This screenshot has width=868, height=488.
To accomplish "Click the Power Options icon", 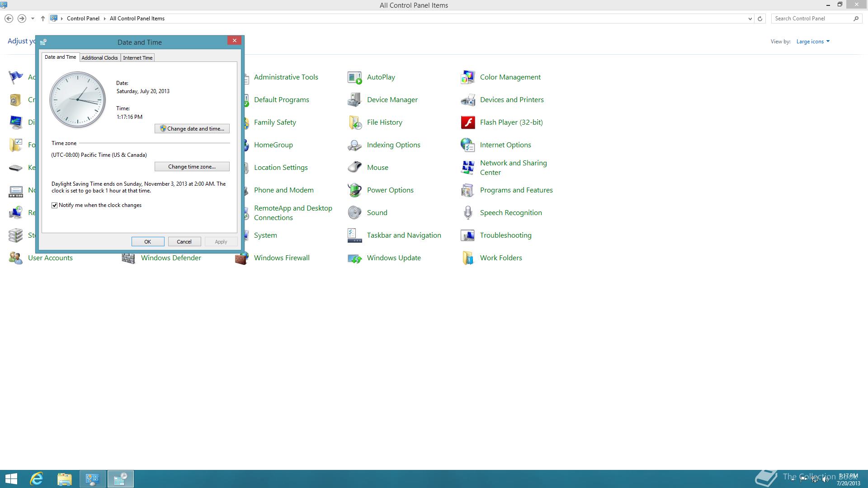I will coord(354,190).
